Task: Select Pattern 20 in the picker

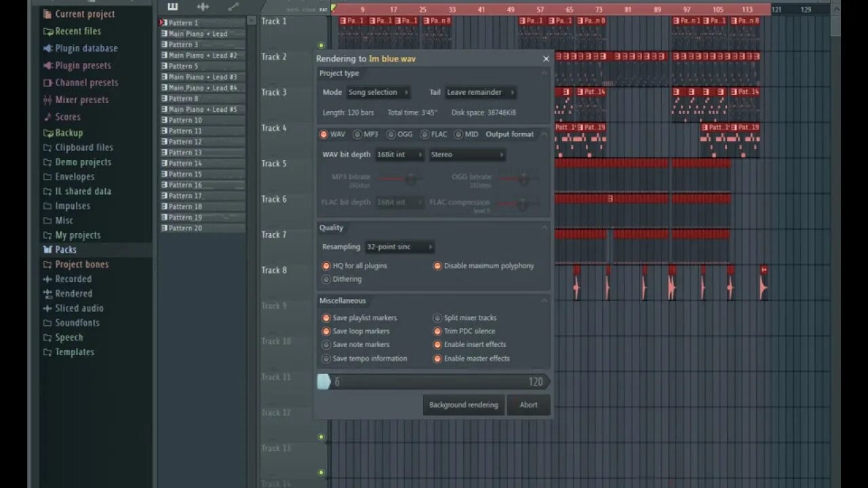Action: [x=202, y=228]
